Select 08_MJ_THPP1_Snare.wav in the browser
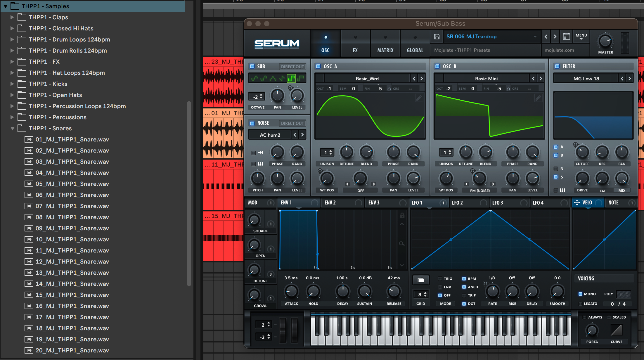The image size is (644, 360). click(72, 217)
